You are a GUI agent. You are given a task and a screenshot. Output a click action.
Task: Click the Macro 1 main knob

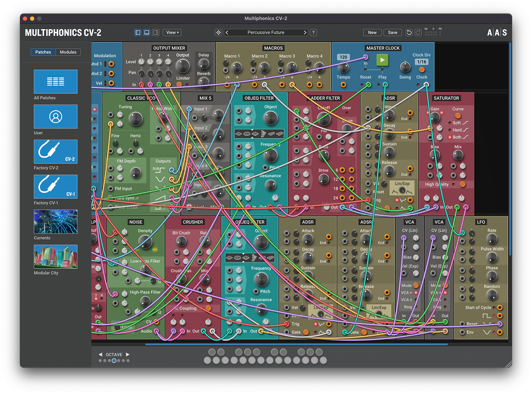[236, 67]
